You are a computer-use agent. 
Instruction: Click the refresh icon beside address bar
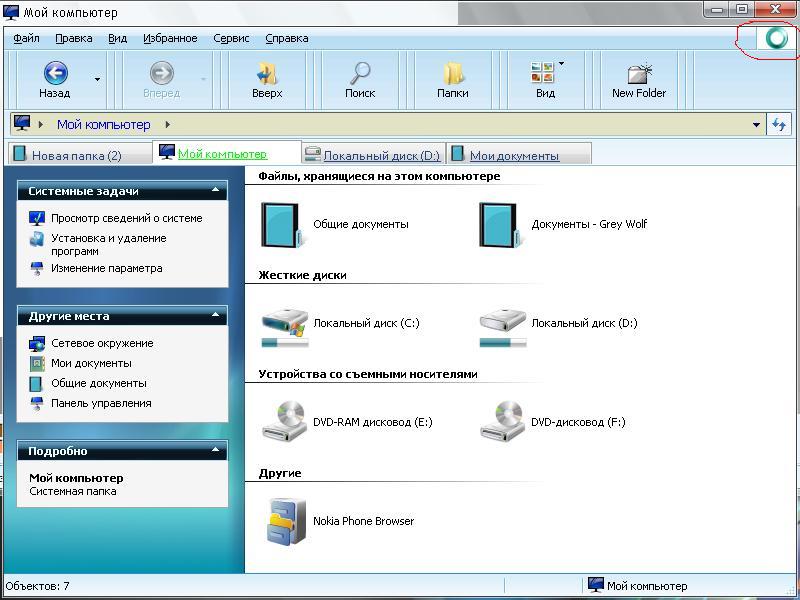779,125
